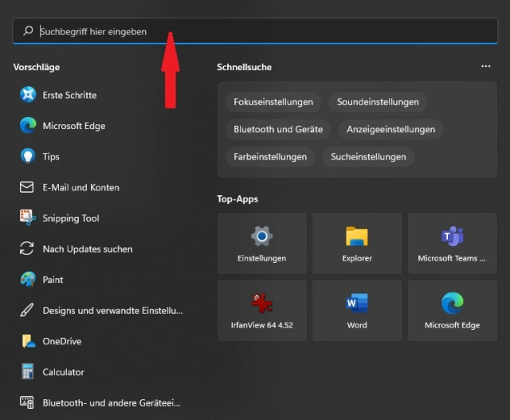Open Paint from the suggestions list
Image resolution: width=510 pixels, height=420 pixels.
(53, 280)
